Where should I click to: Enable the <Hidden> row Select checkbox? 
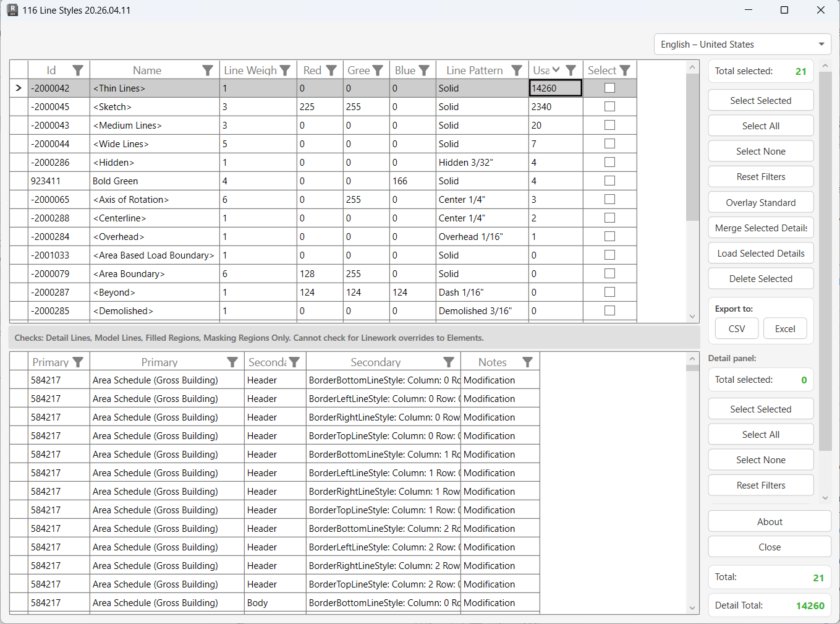tap(609, 162)
